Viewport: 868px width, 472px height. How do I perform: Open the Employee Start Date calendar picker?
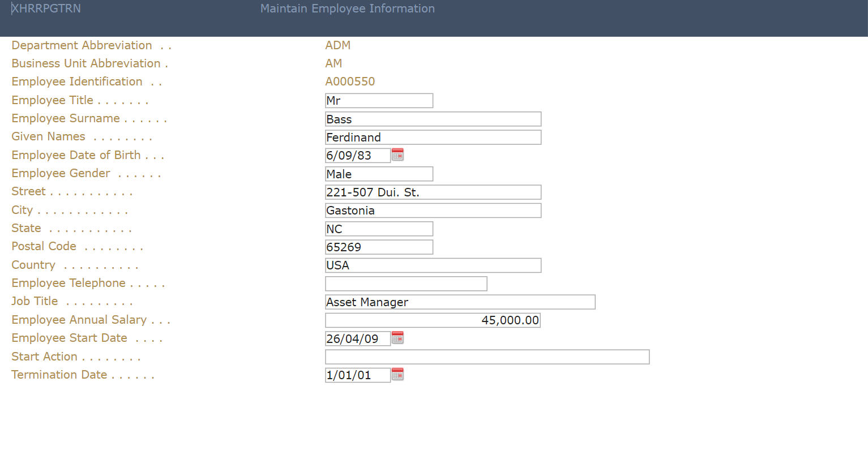(x=397, y=338)
